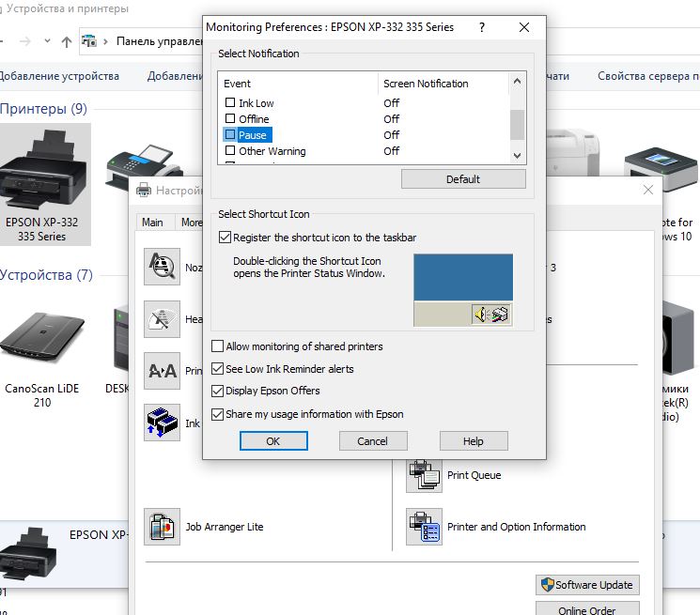Click the event list scroll down arrow
Image resolution: width=700 pixels, height=615 pixels.
coord(517,156)
